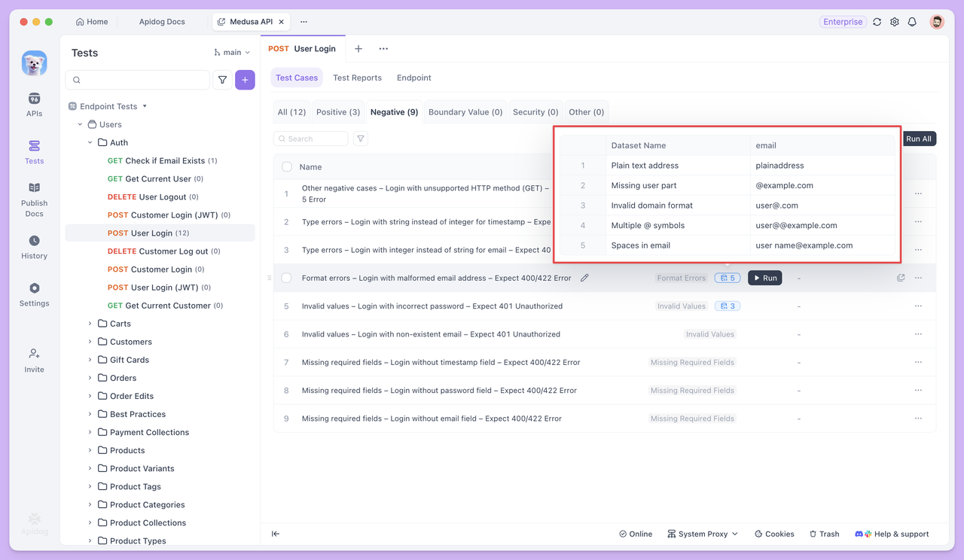
Task: Click the pencil edit icon on format errors row
Action: [584, 278]
